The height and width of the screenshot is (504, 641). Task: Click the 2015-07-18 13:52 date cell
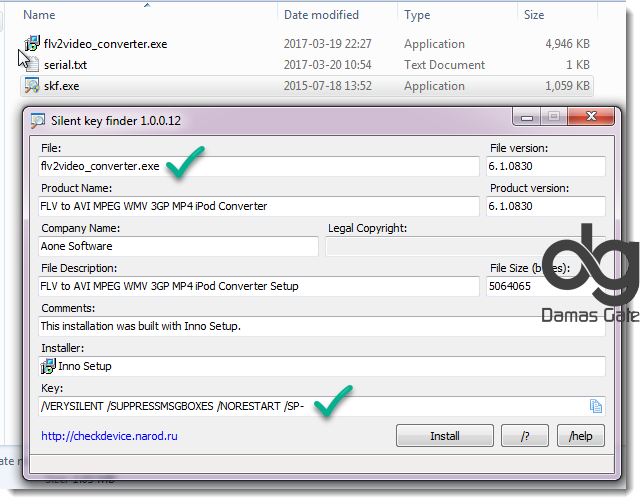pos(327,86)
